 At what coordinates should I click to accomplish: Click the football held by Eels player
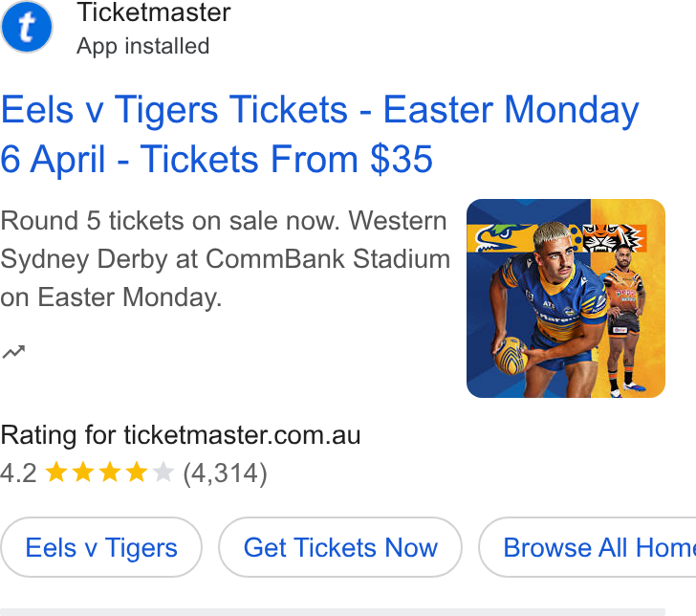click(x=511, y=355)
